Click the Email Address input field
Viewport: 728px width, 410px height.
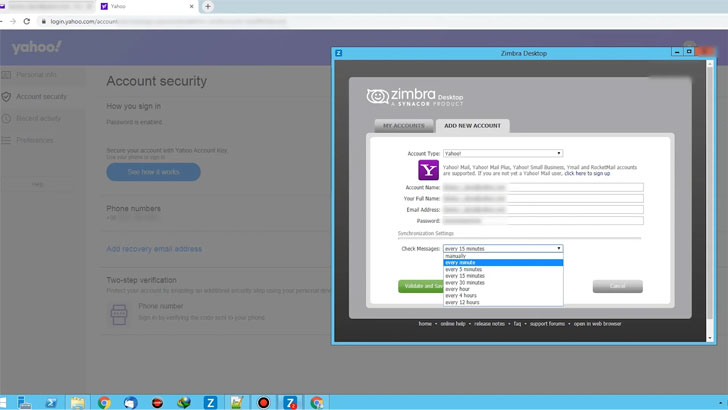coord(543,210)
